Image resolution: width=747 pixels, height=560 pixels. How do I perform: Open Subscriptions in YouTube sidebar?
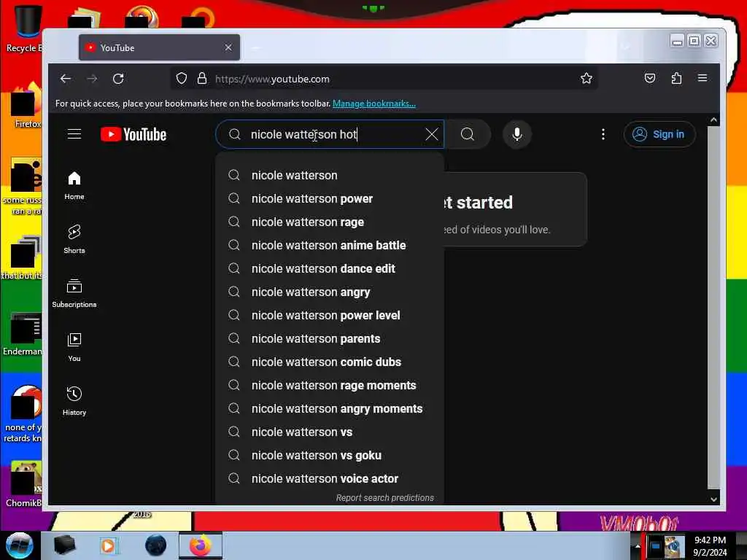pyautogui.click(x=74, y=293)
